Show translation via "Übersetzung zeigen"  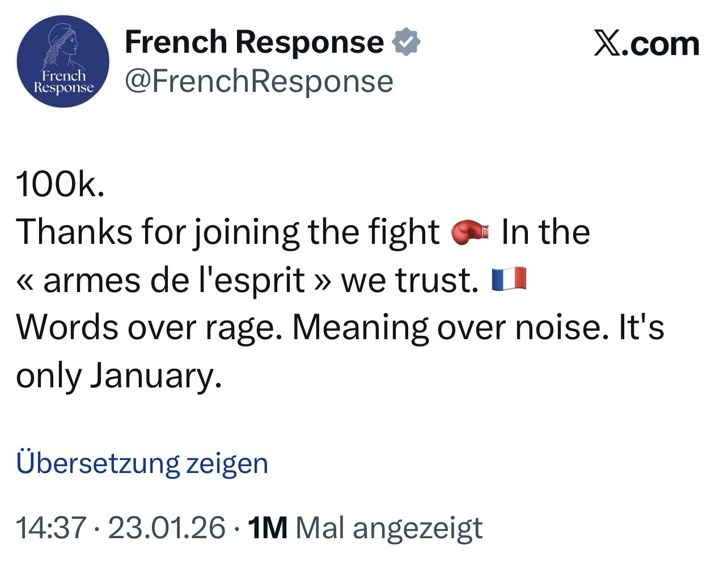(142, 463)
